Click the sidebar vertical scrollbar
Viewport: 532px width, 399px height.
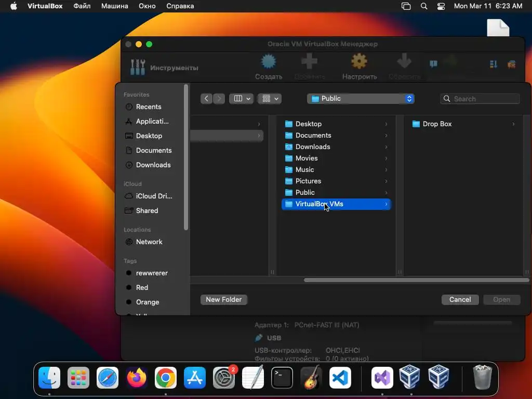pos(186,157)
